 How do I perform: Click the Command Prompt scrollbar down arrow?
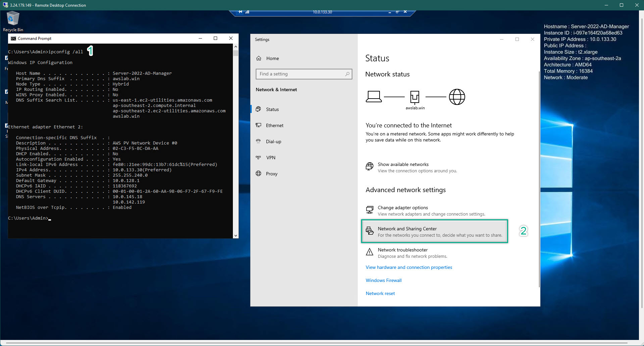236,236
